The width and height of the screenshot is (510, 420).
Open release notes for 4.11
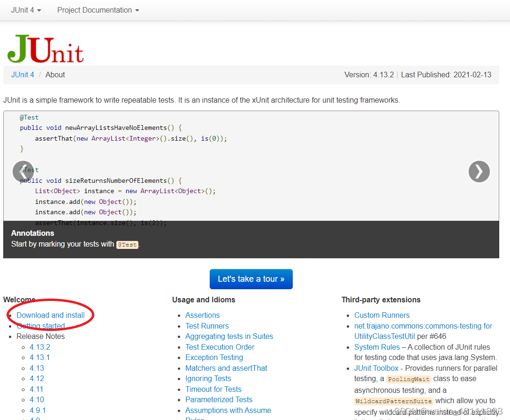coord(37,389)
